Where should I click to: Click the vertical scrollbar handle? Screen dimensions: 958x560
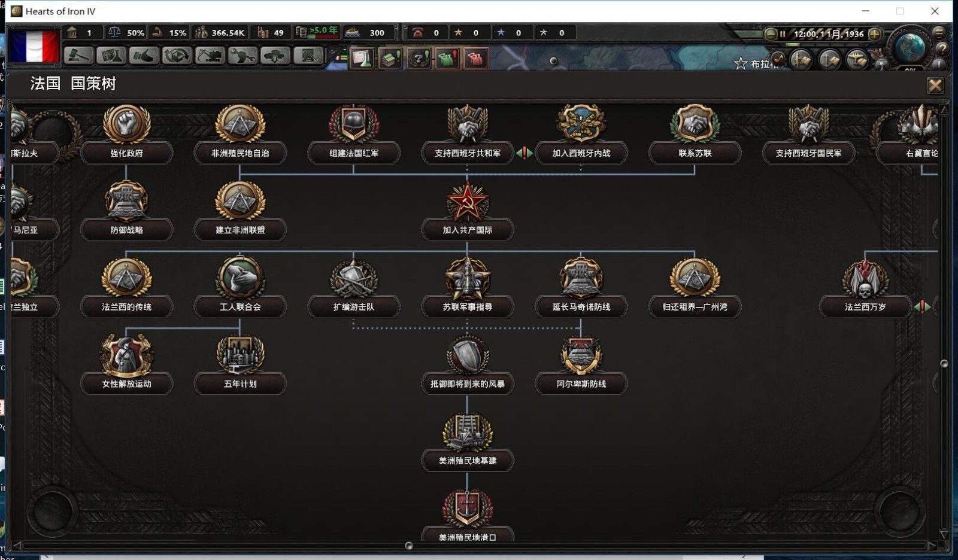[944, 364]
